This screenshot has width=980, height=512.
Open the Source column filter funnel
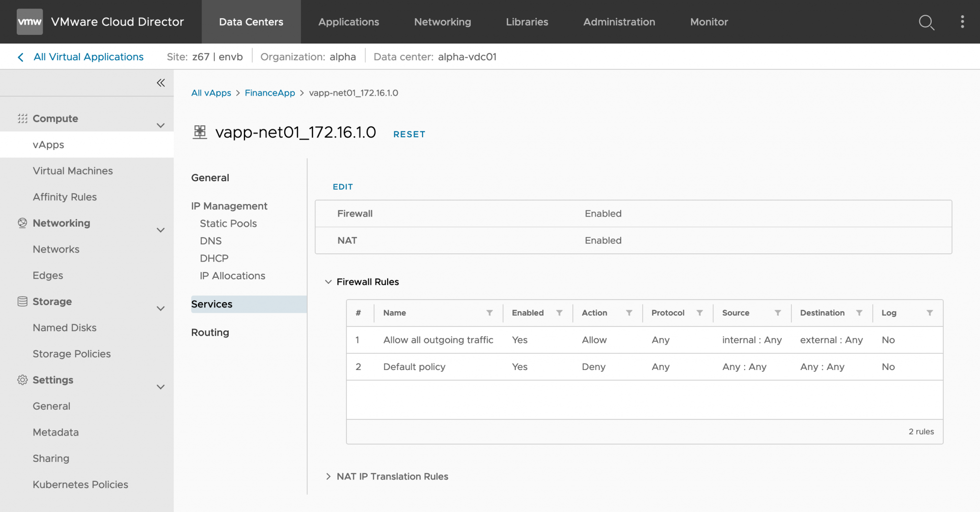pyautogui.click(x=779, y=313)
